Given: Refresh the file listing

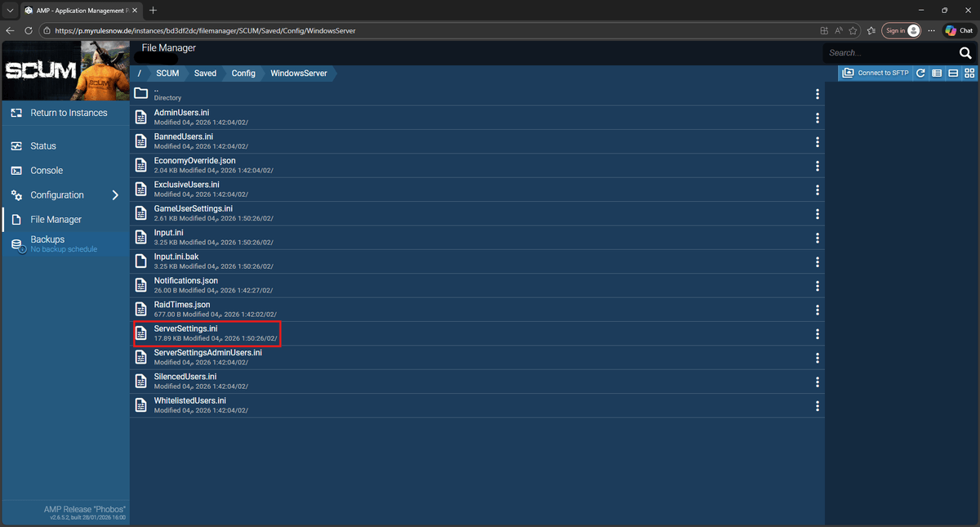Looking at the screenshot, I should pyautogui.click(x=920, y=73).
